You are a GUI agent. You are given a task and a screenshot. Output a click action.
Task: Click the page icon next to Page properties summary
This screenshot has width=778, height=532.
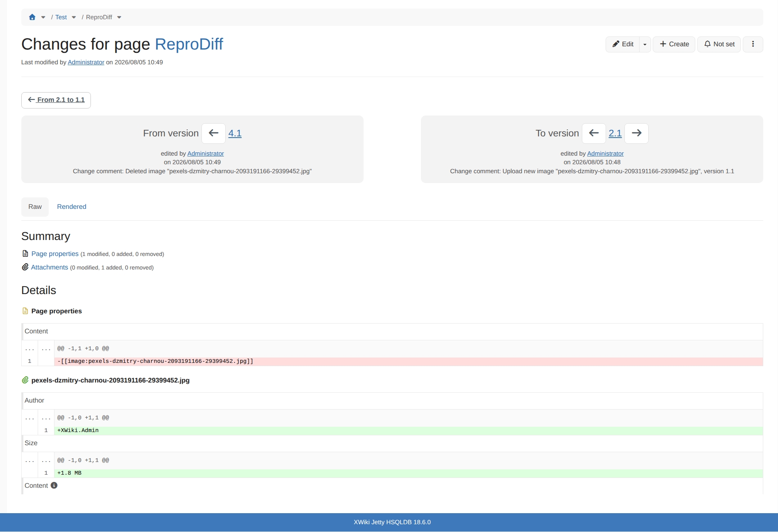[x=25, y=254]
